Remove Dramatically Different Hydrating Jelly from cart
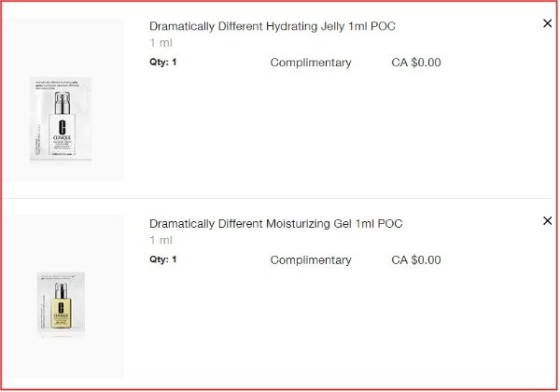This screenshot has height=392, width=560. (x=547, y=23)
